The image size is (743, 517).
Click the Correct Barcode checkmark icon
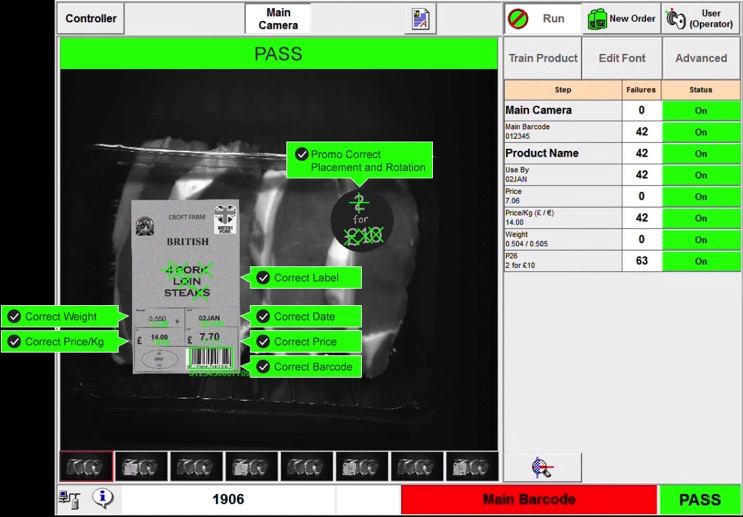(x=263, y=367)
